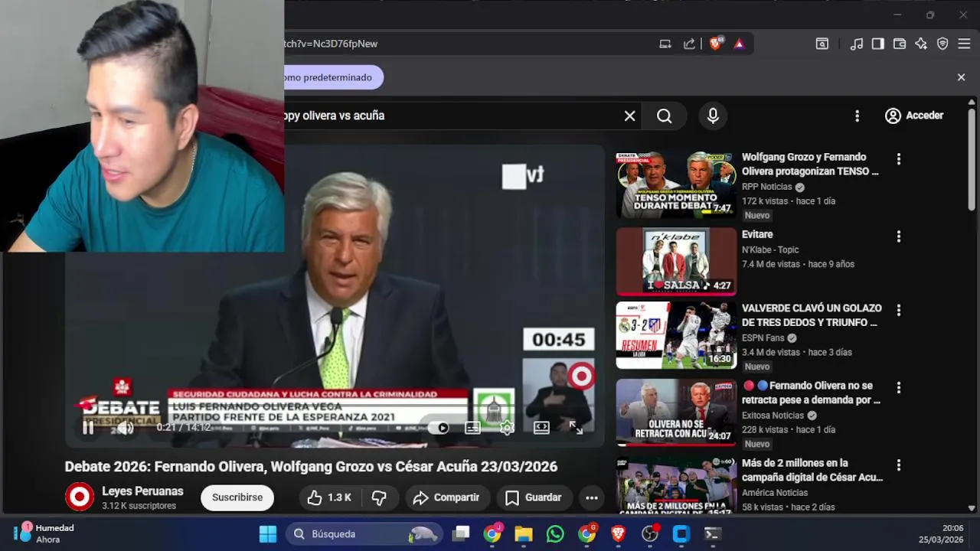
Task: Open Wolfgang Grozo TENSO momento thumbnail
Action: [x=676, y=184]
